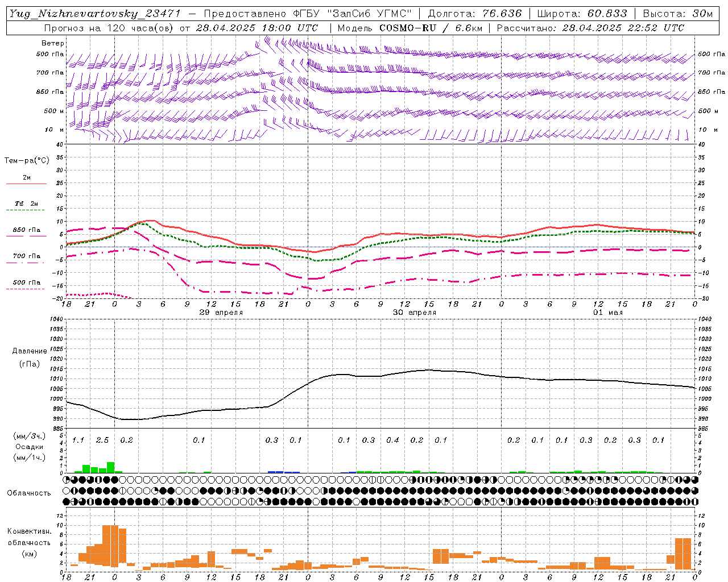Click the 29 апреля date label

221,313
